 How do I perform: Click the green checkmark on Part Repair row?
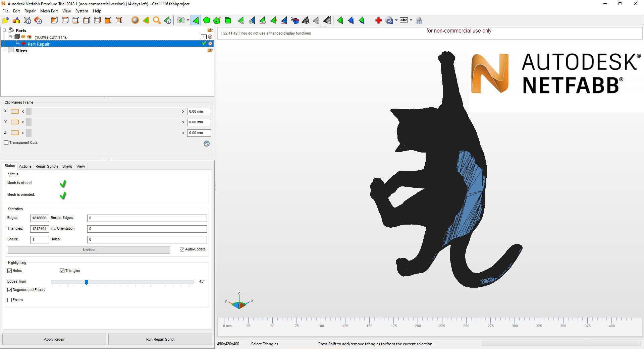coord(204,43)
